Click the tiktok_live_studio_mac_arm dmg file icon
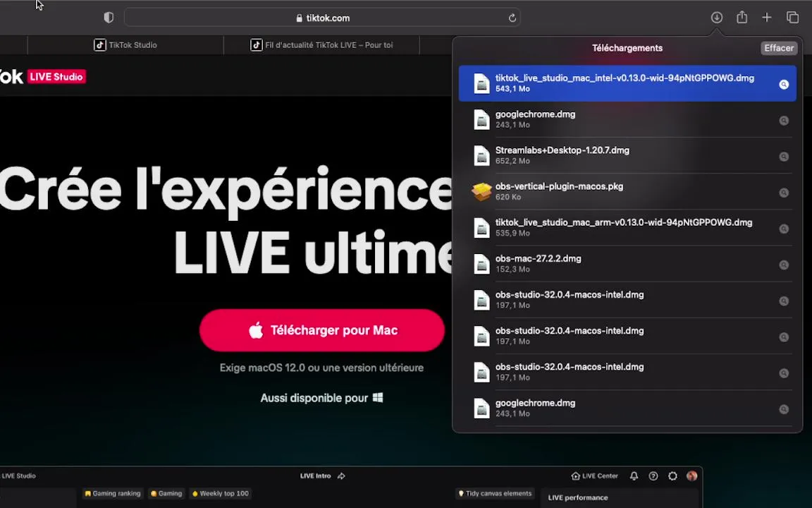This screenshot has height=508, width=812. (481, 228)
